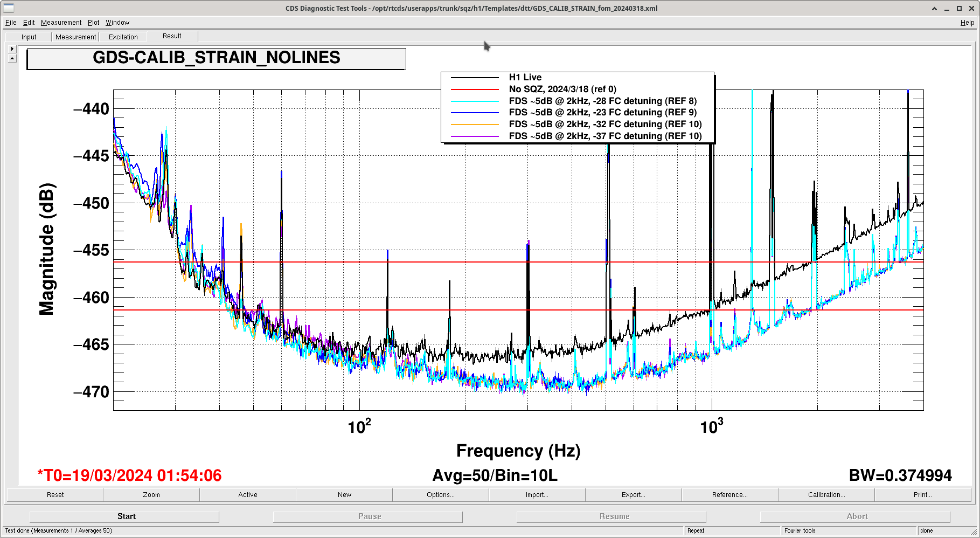The height and width of the screenshot is (538, 980).
Task: Switch to the Excitation tab
Action: point(123,37)
